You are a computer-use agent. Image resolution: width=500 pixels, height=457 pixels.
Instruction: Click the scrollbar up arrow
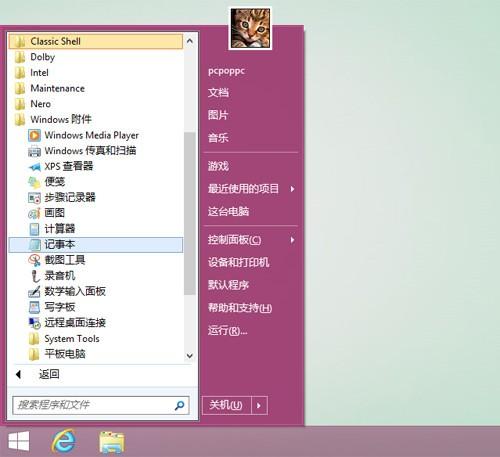click(x=190, y=41)
